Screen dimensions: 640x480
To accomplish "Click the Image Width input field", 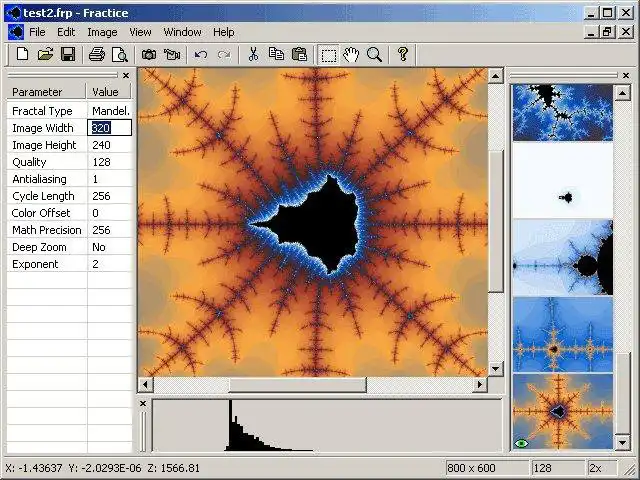I will 109,128.
